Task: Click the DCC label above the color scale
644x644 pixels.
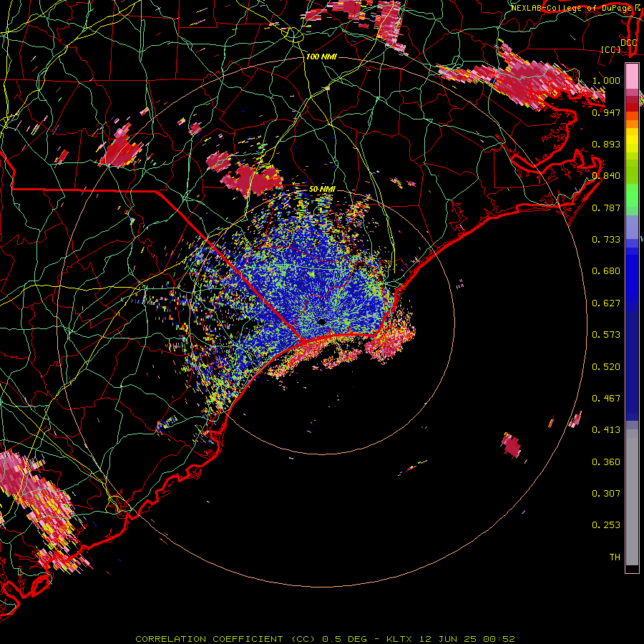Action: click(628, 42)
